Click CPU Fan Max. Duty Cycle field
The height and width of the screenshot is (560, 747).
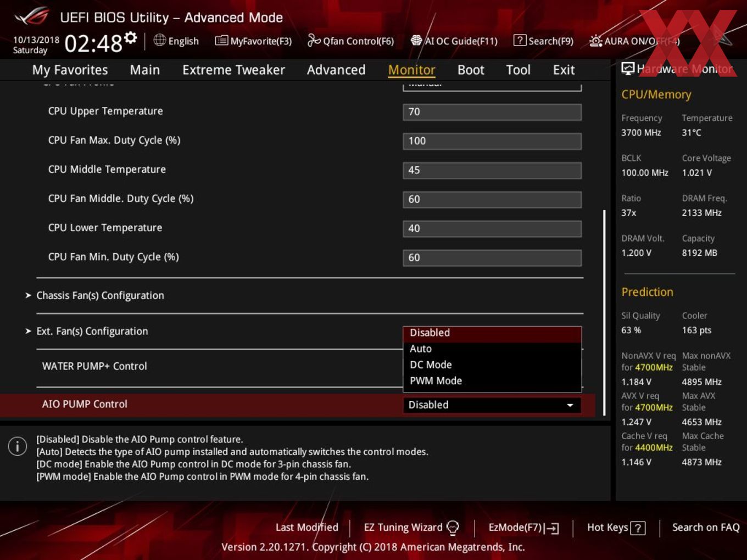tap(492, 141)
